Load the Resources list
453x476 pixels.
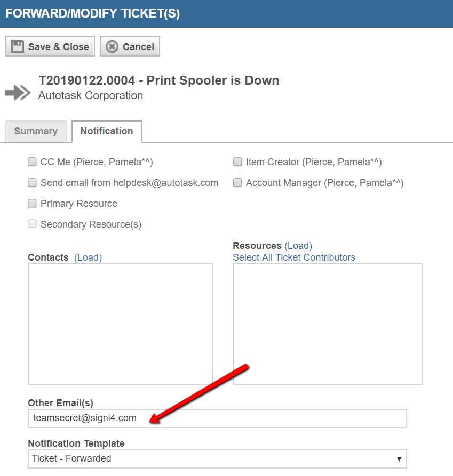[x=298, y=245]
